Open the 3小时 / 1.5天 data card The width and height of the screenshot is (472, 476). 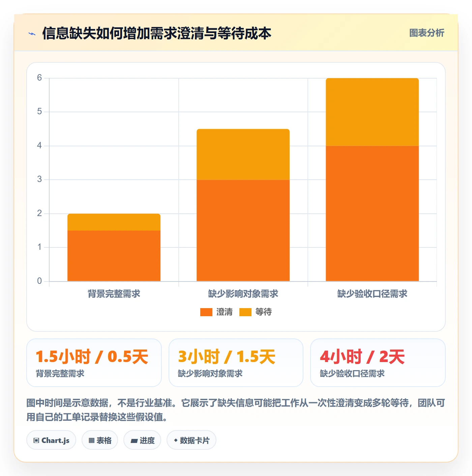click(236, 363)
